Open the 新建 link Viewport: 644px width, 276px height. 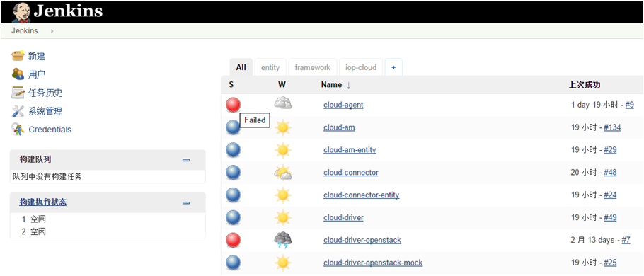coord(37,56)
